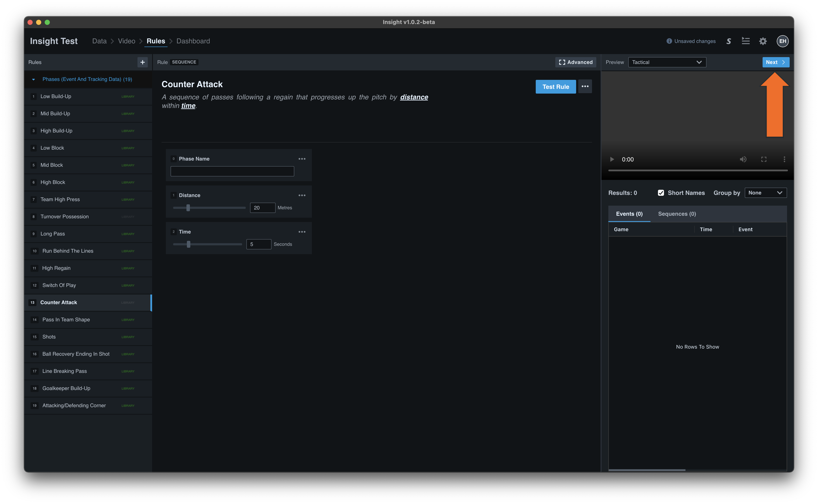Viewport: 818px width, 504px height.
Task: Toggle fullscreen on the video preview
Action: [x=764, y=159]
